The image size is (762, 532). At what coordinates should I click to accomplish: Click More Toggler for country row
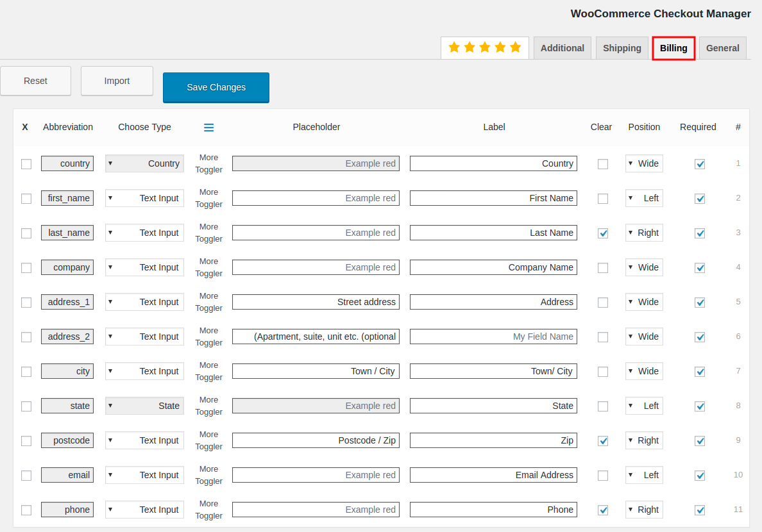click(208, 163)
